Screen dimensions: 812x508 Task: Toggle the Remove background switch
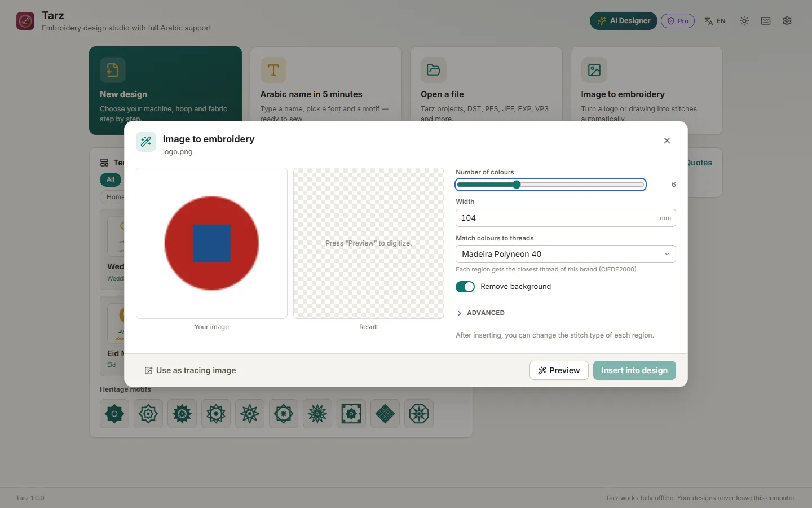465,287
